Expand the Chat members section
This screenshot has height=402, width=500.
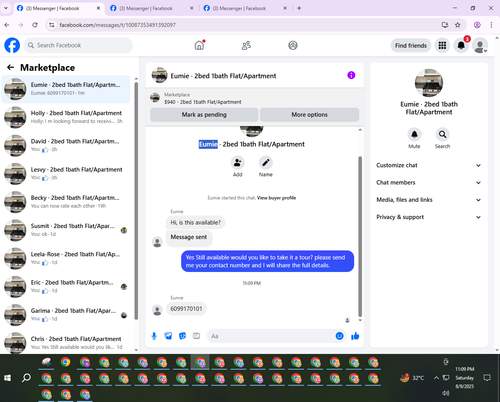(429, 183)
